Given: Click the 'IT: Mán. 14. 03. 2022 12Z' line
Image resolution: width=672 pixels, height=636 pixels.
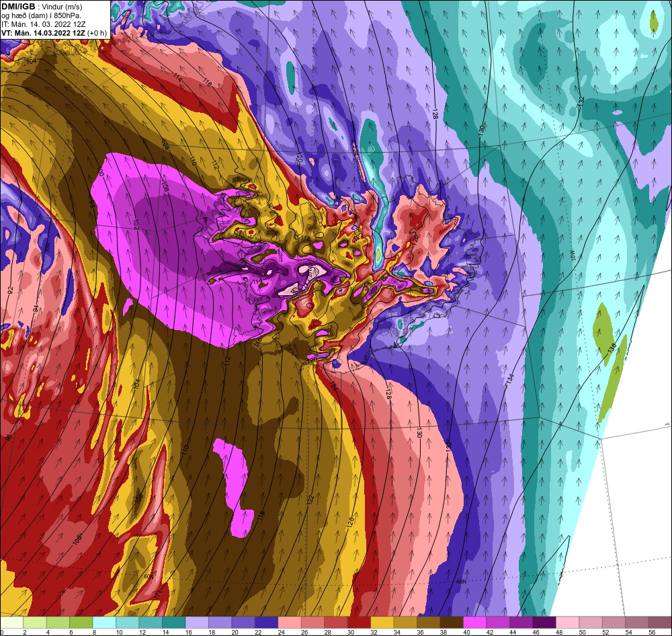Looking at the screenshot, I should (44, 24).
